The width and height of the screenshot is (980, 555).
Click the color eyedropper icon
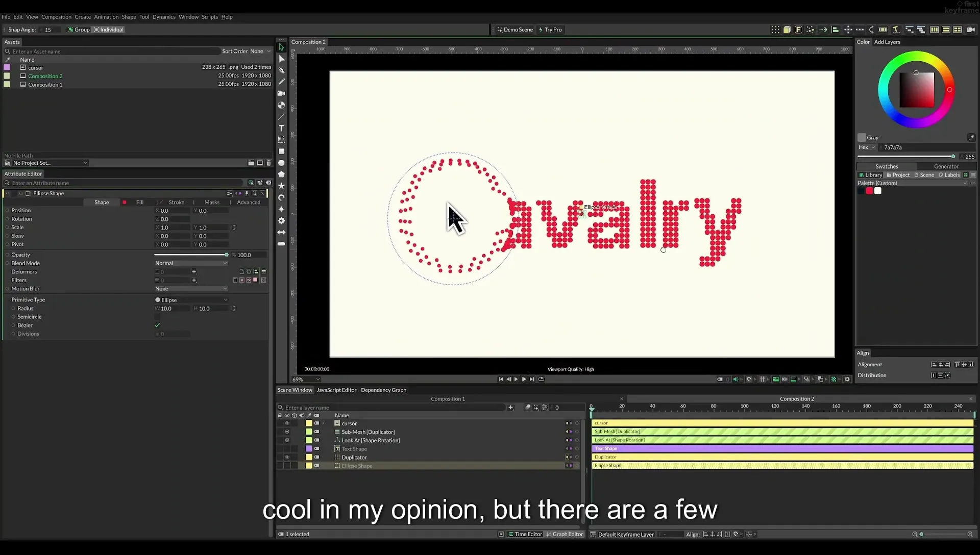(x=971, y=137)
